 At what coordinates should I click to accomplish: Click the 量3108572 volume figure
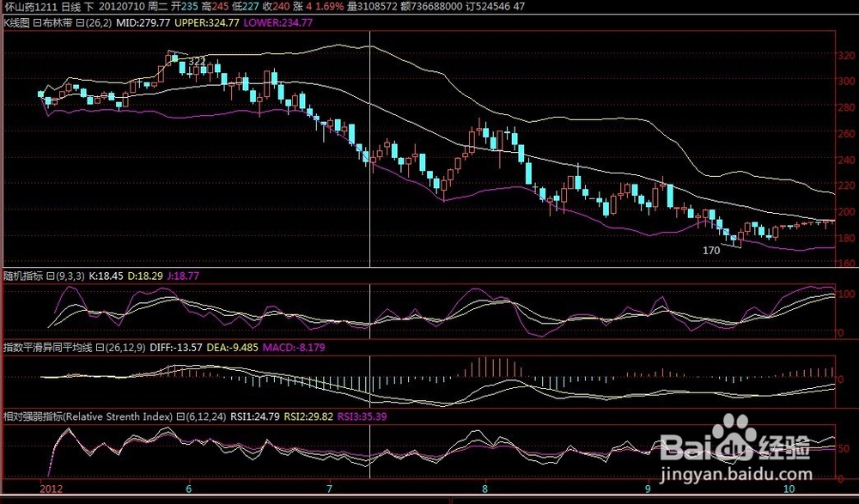click(371, 7)
